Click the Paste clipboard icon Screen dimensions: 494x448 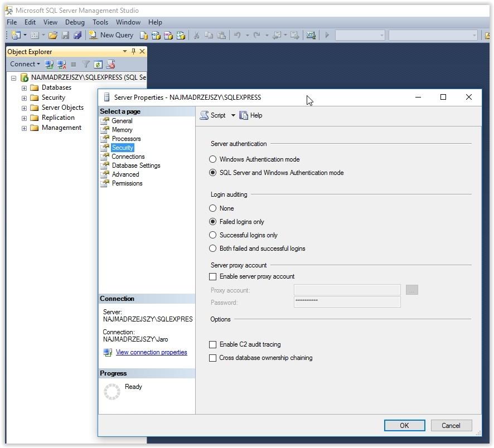221,35
